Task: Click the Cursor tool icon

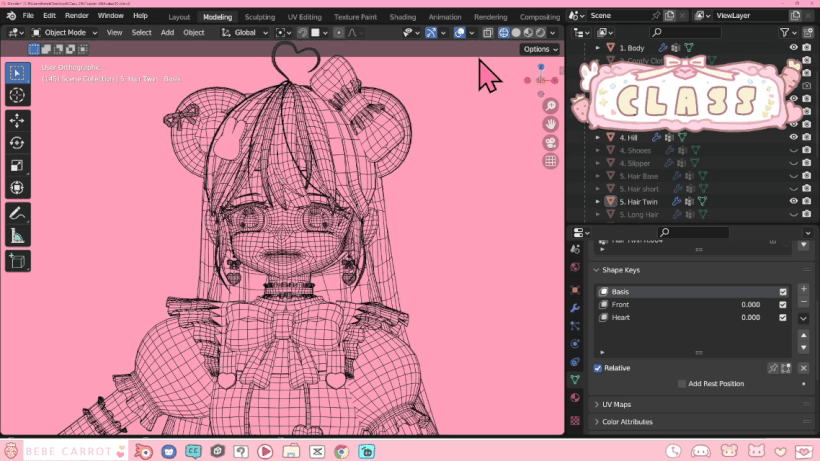Action: point(17,95)
